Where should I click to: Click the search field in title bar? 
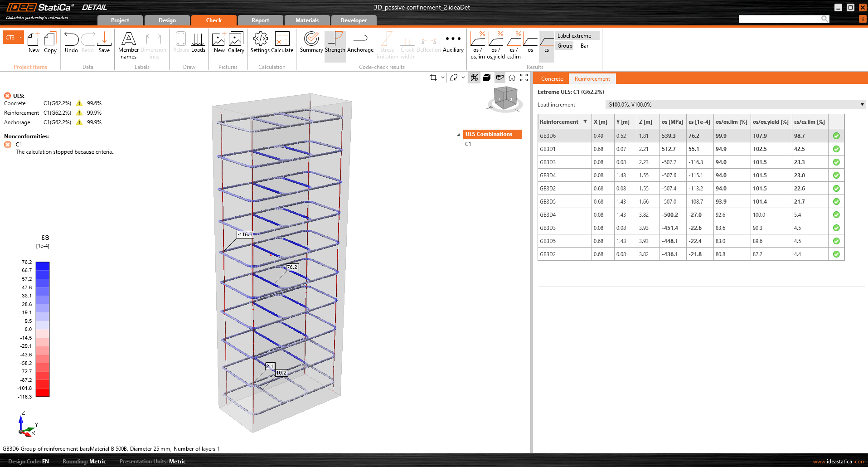click(780, 19)
